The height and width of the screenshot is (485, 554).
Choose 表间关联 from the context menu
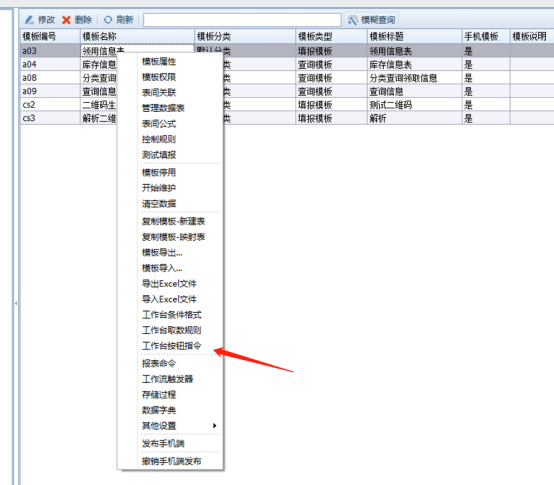(159, 93)
